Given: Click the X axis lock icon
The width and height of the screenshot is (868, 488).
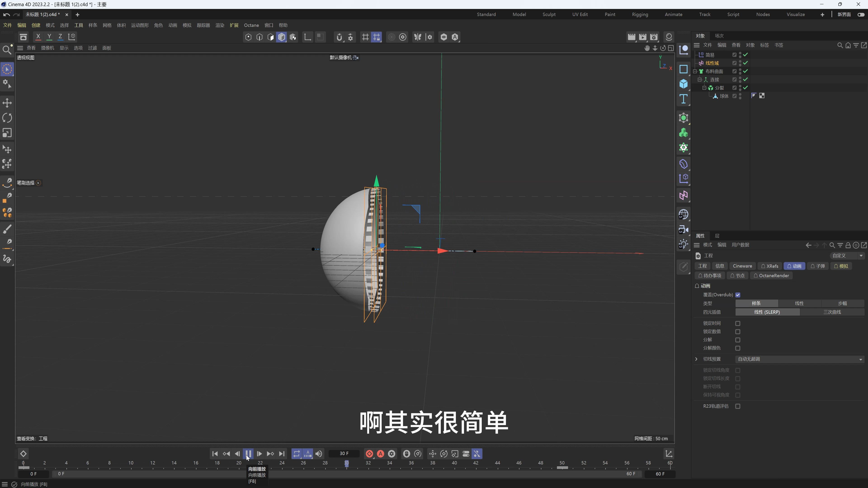Looking at the screenshot, I should tap(38, 37).
